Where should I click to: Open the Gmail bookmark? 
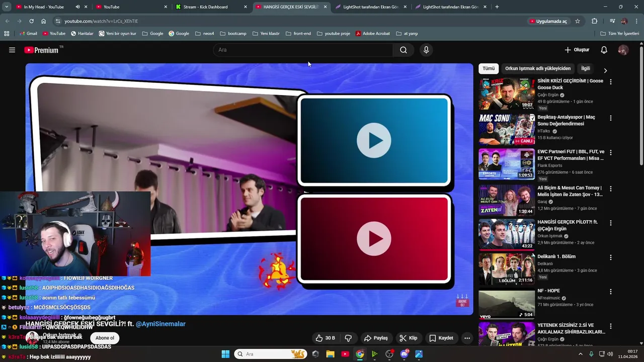tap(28, 34)
